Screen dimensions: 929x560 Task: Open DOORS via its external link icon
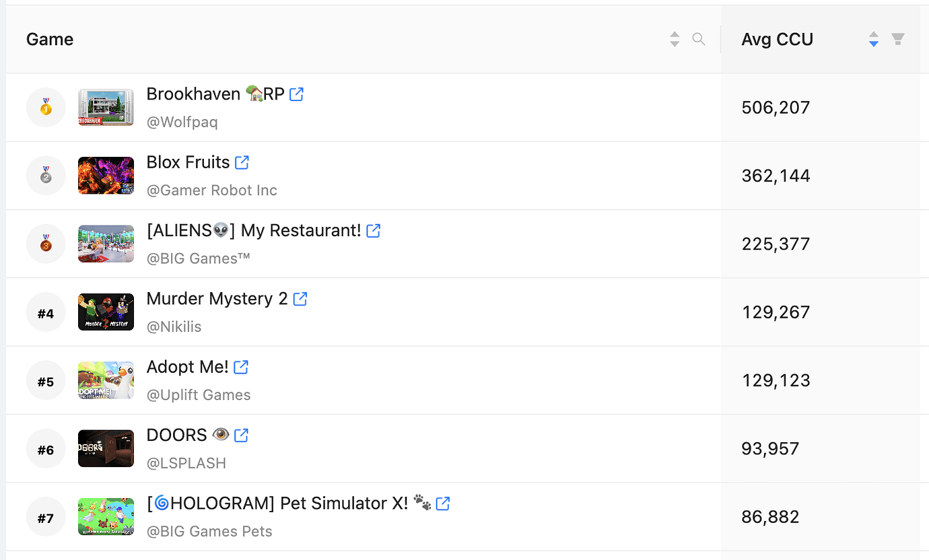pos(240,435)
